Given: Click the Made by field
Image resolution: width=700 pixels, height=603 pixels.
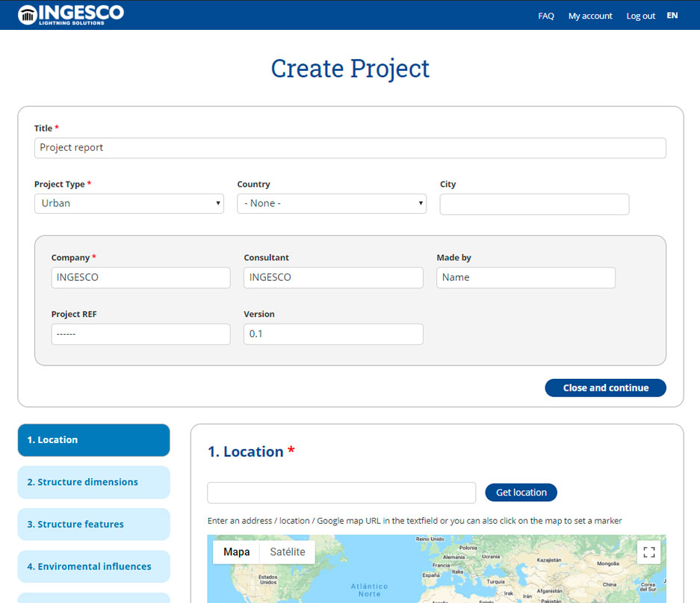Looking at the screenshot, I should pyautogui.click(x=526, y=277).
